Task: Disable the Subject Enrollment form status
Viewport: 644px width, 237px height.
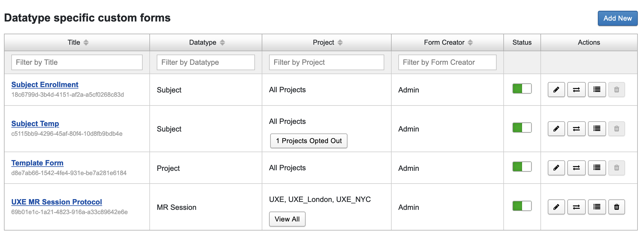Action: pyautogui.click(x=521, y=89)
